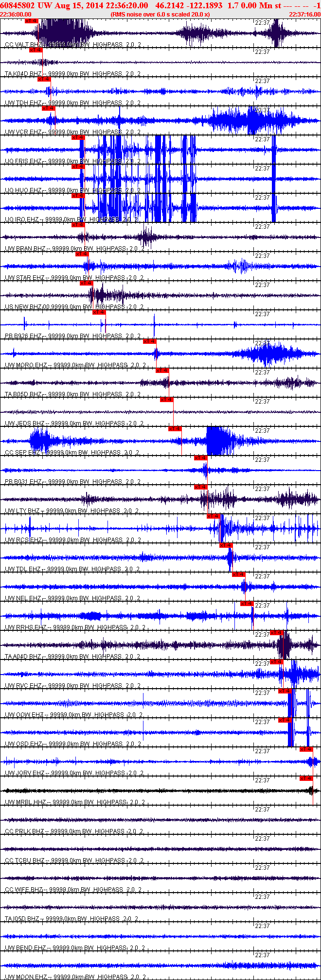This screenshot has width=321, height=980.
Task: Select the red arrival pick on TA A04D trace
Action: pos(277,633)
